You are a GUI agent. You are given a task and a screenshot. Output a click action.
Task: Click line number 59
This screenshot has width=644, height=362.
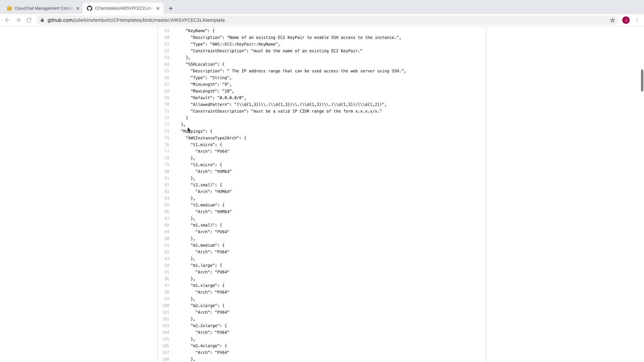point(167,31)
